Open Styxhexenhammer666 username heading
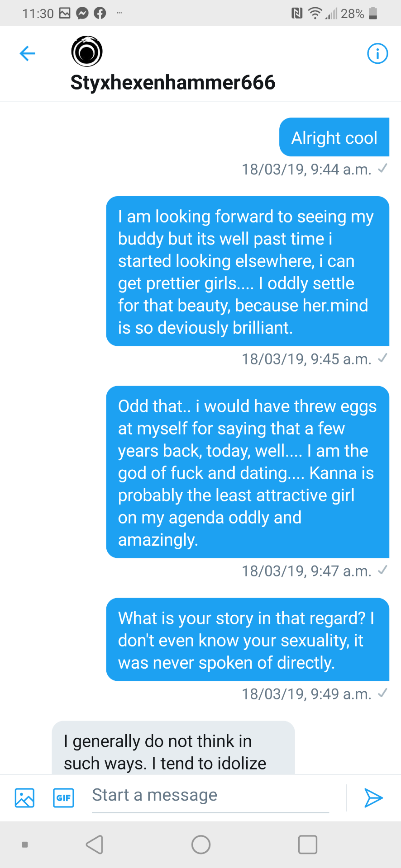This screenshot has width=401, height=868. (x=173, y=83)
